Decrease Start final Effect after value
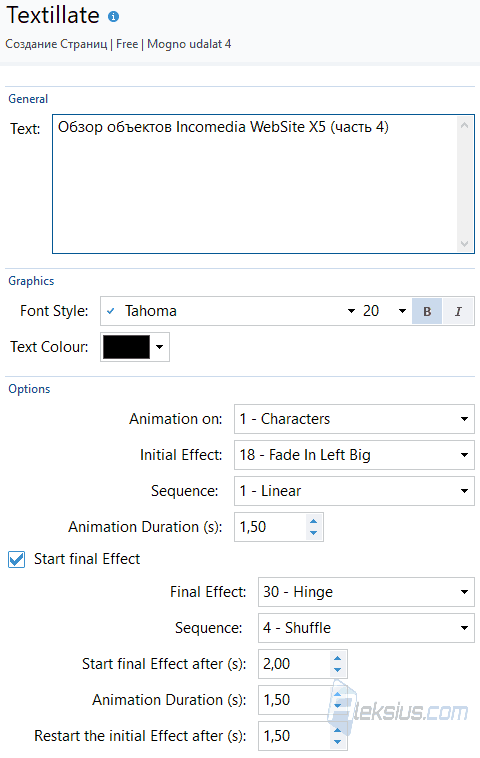Screen dimensions: 480x758 337,670
